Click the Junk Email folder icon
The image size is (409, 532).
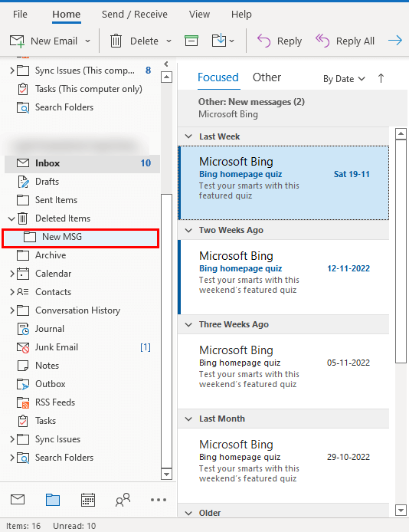point(23,347)
